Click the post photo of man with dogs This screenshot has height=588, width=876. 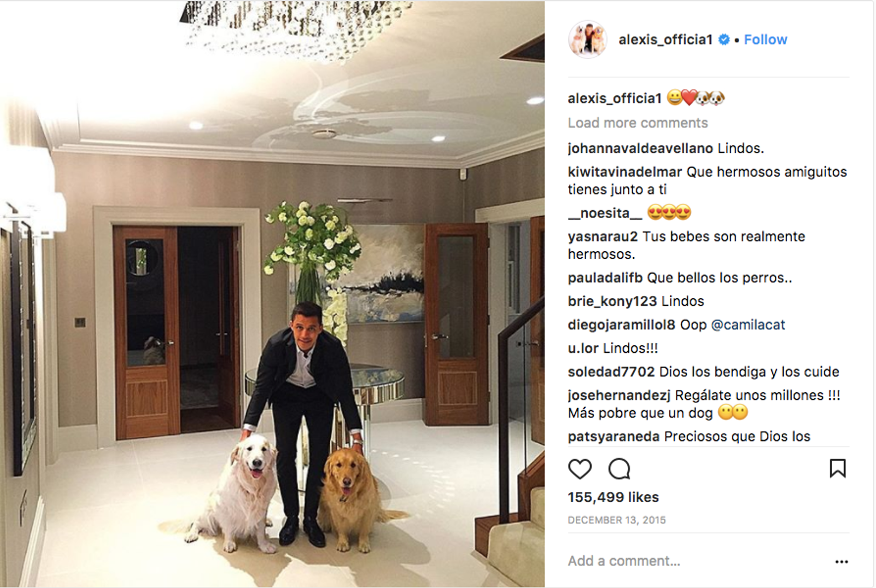(272, 294)
